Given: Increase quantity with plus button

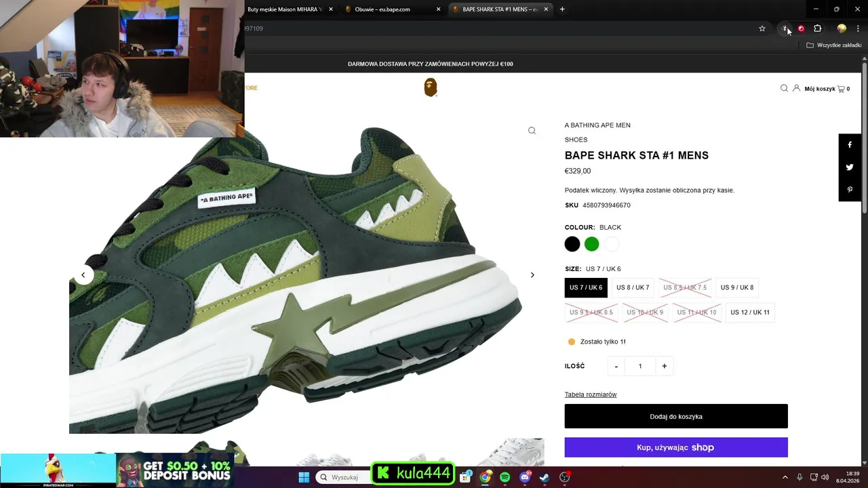Looking at the screenshot, I should [664, 366].
